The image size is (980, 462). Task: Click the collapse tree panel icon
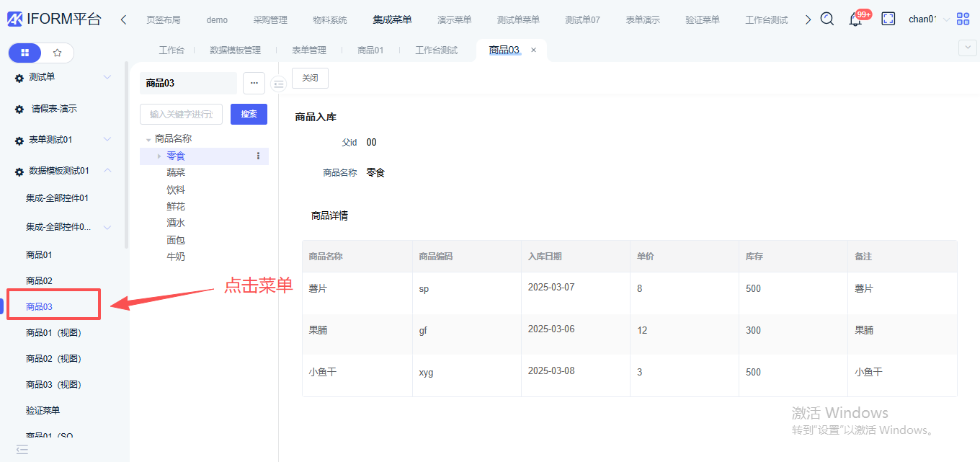[278, 84]
